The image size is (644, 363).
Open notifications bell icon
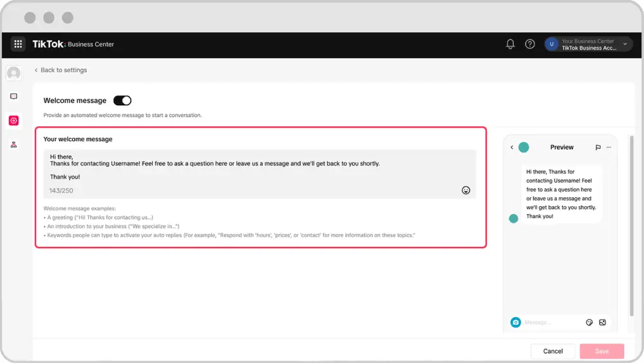[x=510, y=44]
